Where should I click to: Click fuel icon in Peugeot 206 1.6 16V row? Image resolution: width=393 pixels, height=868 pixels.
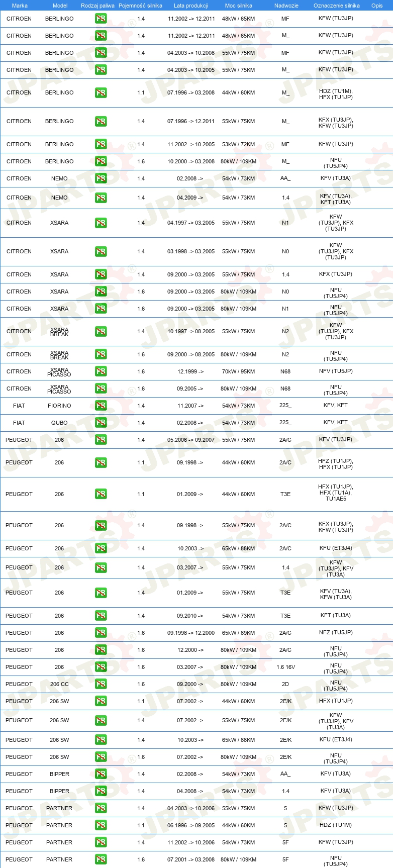click(x=101, y=667)
